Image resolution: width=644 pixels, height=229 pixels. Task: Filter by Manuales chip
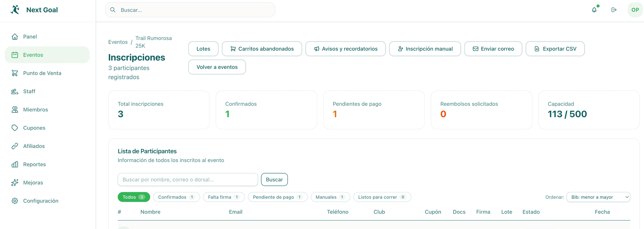pyautogui.click(x=330, y=197)
